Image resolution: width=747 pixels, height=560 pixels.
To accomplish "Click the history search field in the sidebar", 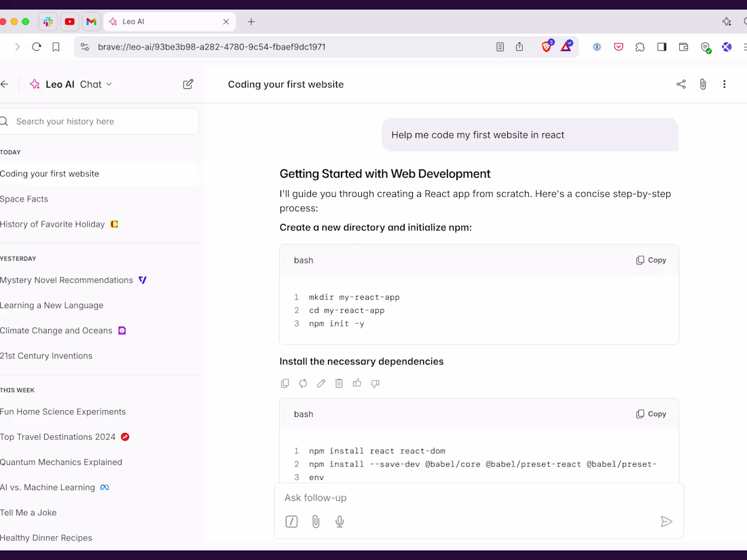I will pos(99,121).
